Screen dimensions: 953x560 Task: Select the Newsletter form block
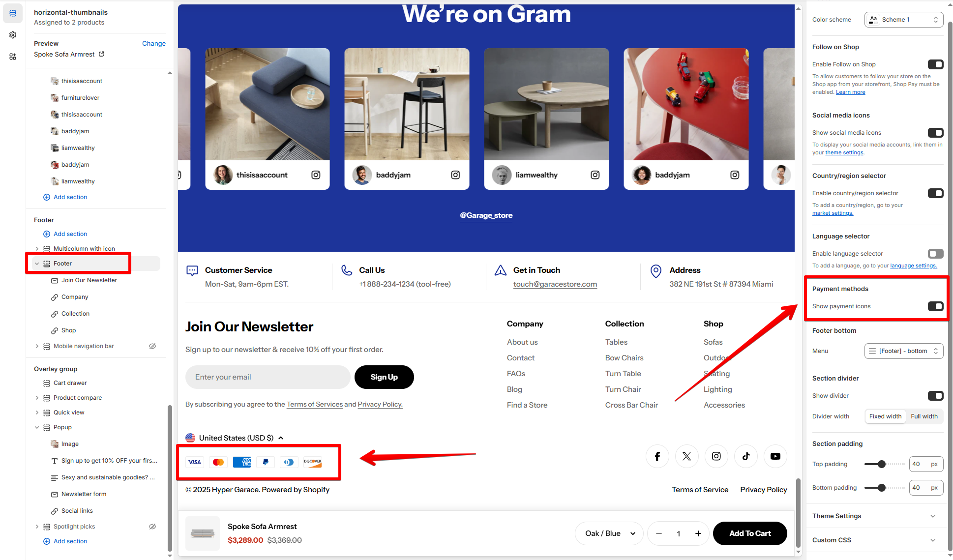coord(84,494)
